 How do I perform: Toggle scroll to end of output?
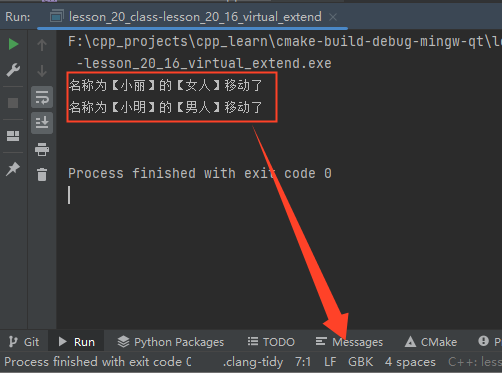42,123
